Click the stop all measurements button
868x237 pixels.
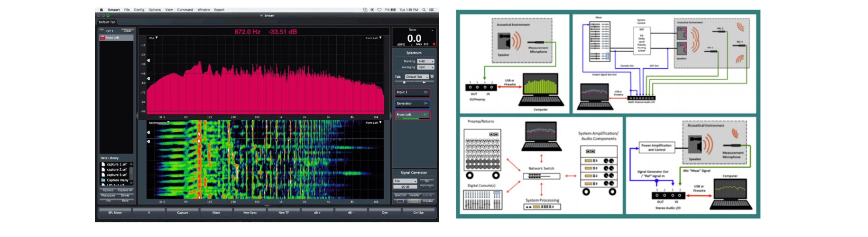(x=404, y=82)
